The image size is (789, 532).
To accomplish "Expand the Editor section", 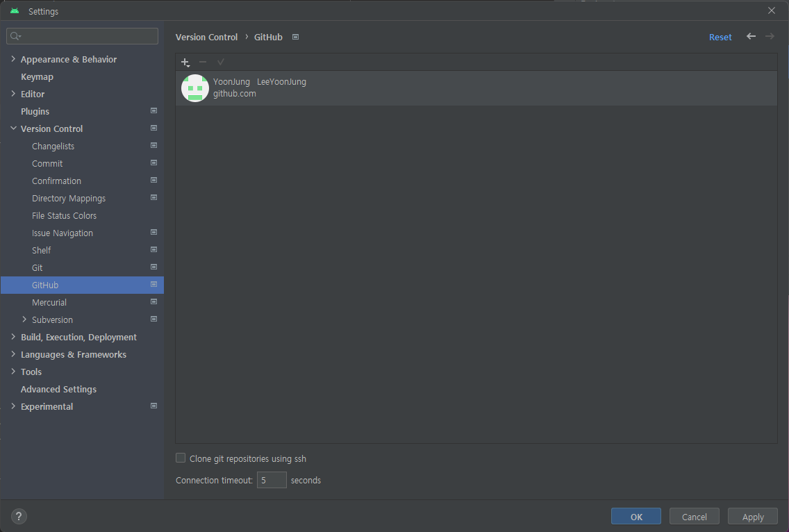I will (13, 94).
